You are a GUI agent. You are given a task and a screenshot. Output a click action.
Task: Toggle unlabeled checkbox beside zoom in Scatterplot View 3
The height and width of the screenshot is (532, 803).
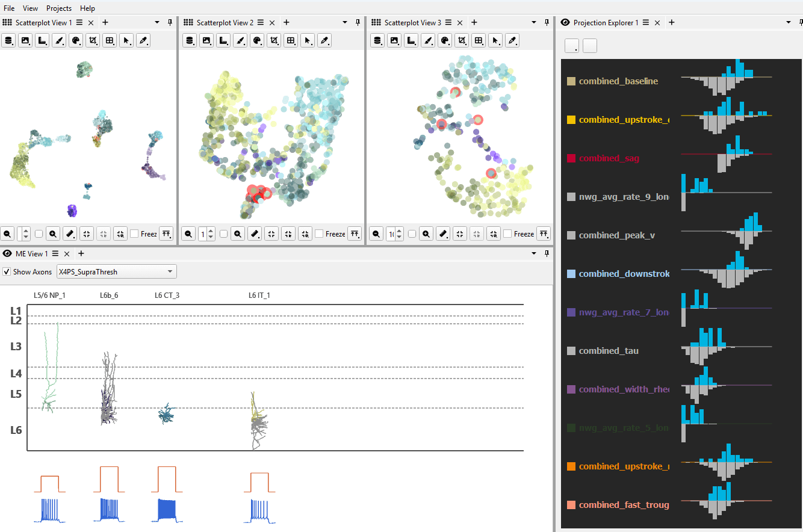click(x=412, y=234)
